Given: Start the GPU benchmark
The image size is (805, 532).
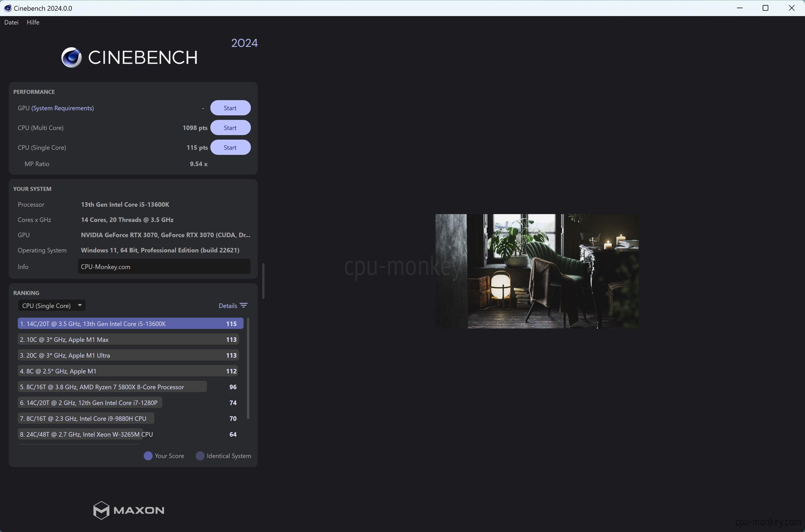Looking at the screenshot, I should click(230, 108).
